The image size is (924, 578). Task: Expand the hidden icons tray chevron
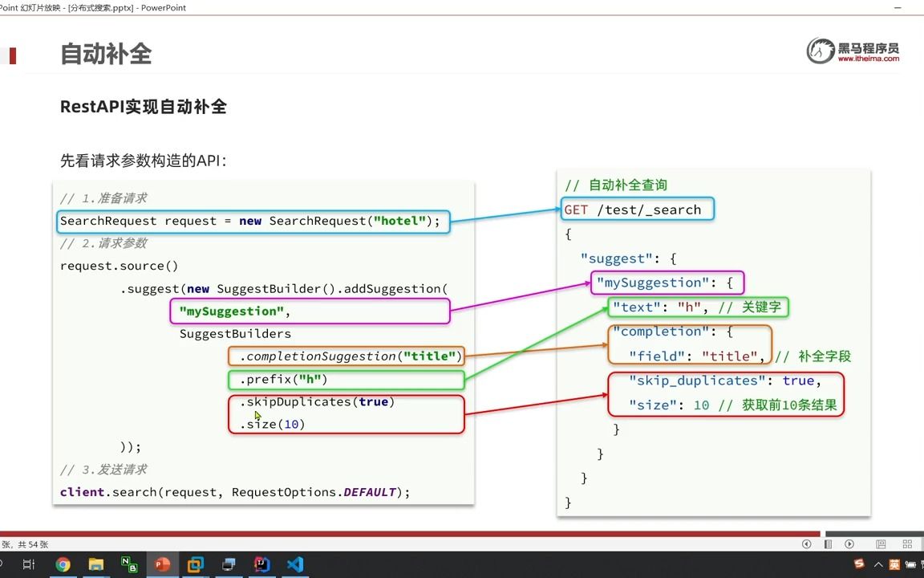877,564
